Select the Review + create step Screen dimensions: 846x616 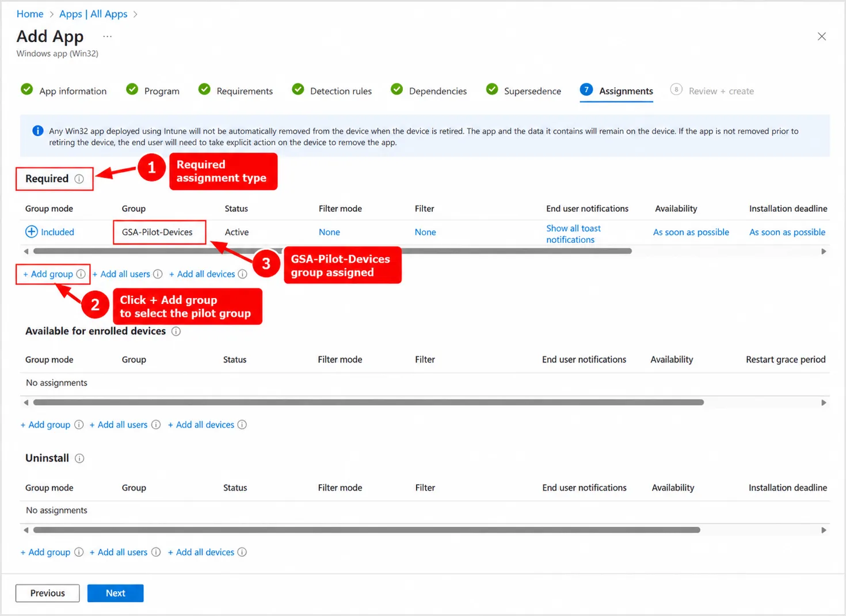pos(712,90)
